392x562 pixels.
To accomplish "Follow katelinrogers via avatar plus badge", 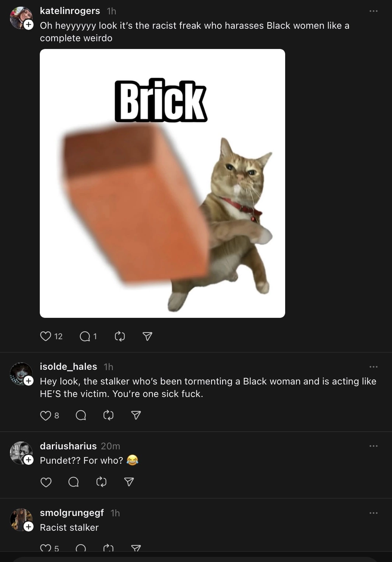I will [29, 25].
